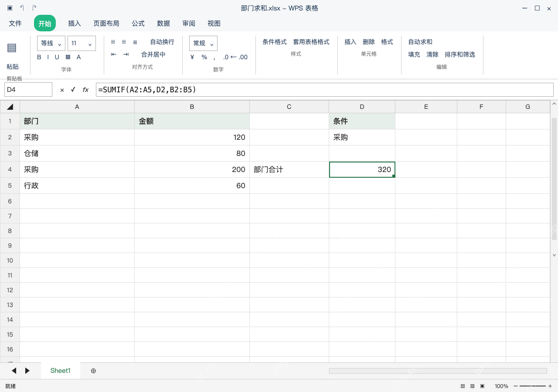The width and height of the screenshot is (558, 392).
Task: Select cell D2 containing 采购
Action: [x=362, y=137]
